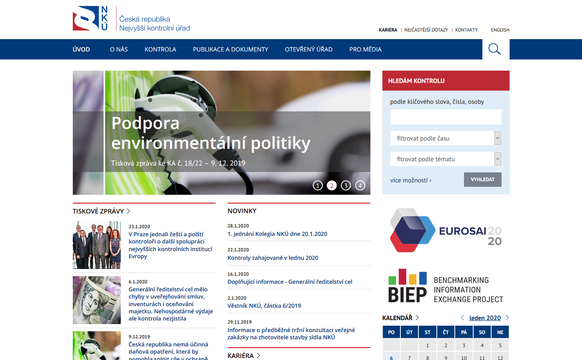Open 'Informace o předběžné tržní konzultaci' news
This screenshot has height=360, width=582.
[291, 333]
